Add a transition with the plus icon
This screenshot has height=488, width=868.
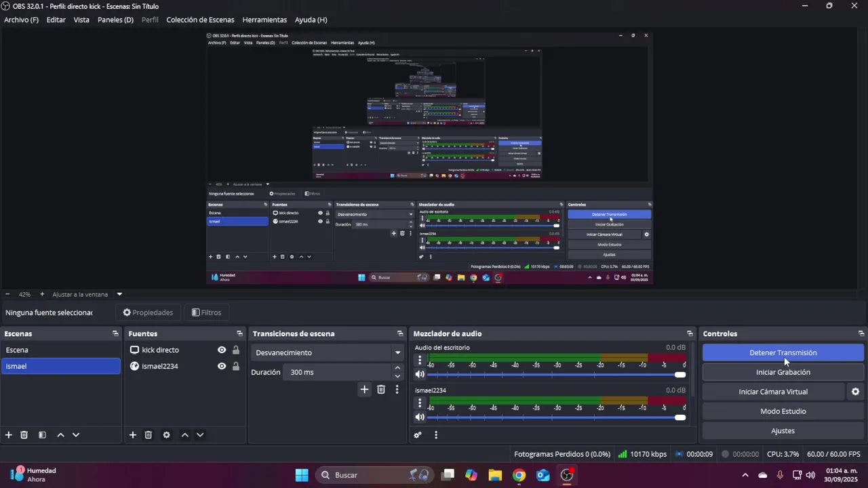364,390
